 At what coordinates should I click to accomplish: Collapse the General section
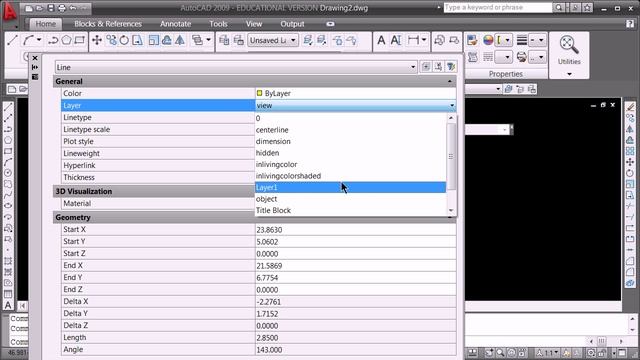pos(449,82)
